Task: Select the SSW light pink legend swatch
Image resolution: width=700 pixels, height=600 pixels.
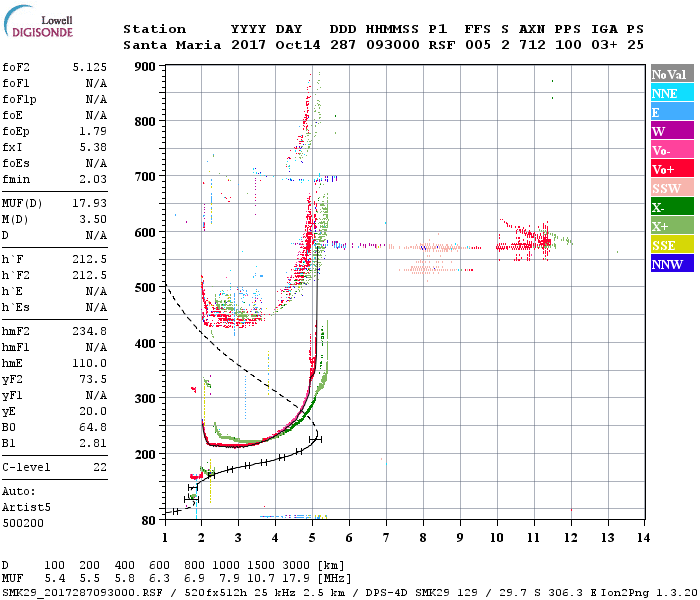Action: [x=672, y=188]
